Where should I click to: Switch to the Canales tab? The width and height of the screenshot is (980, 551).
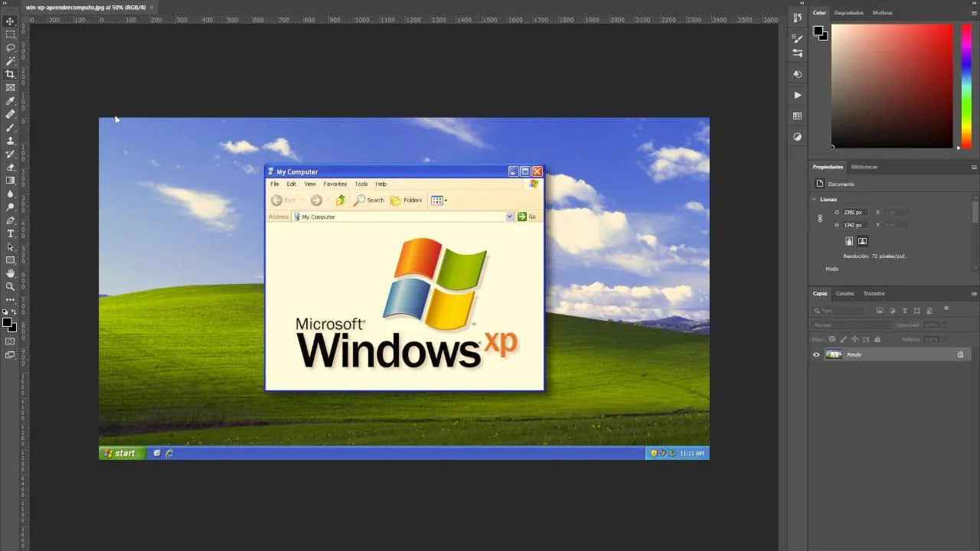[844, 293]
